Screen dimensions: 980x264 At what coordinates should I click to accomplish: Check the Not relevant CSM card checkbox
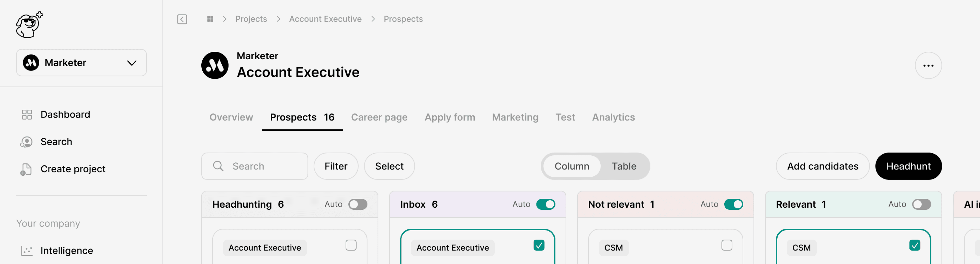727,245
